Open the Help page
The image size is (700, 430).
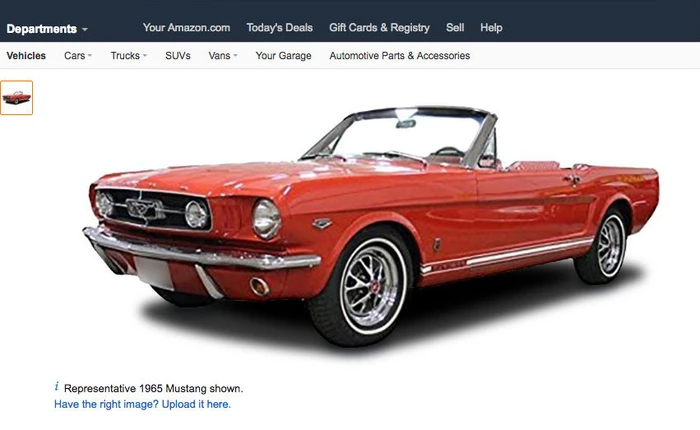coord(491,28)
